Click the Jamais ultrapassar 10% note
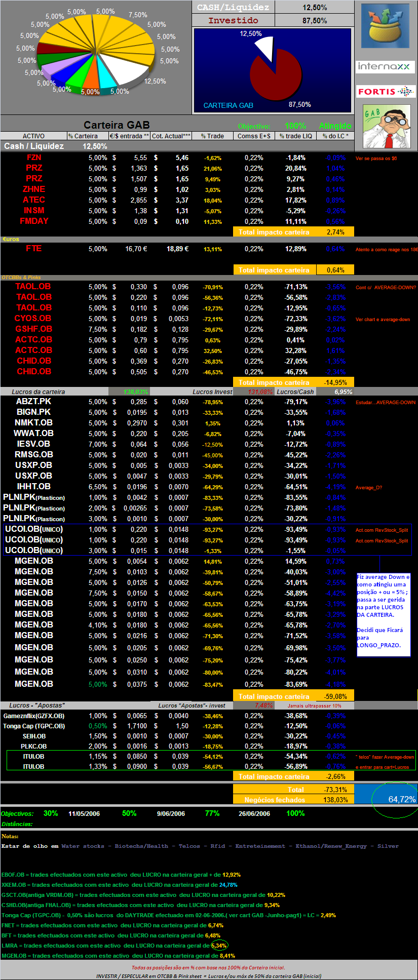The image size is (418, 980). [x=315, y=705]
